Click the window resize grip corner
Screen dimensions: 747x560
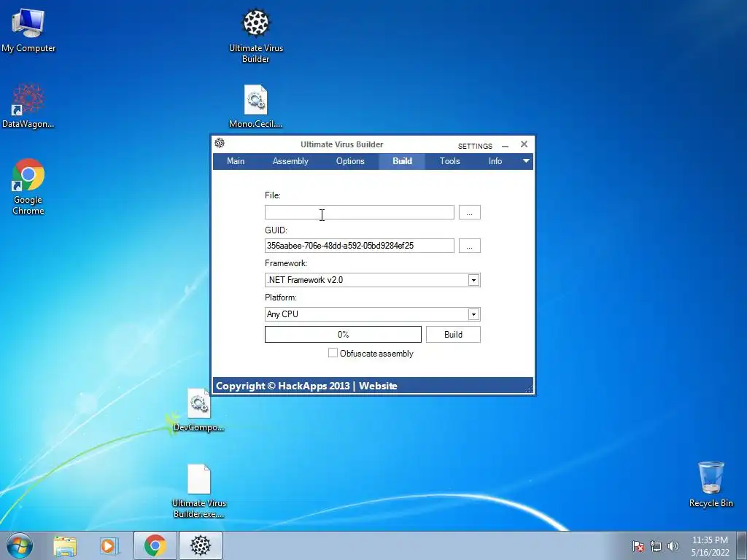tap(529, 389)
